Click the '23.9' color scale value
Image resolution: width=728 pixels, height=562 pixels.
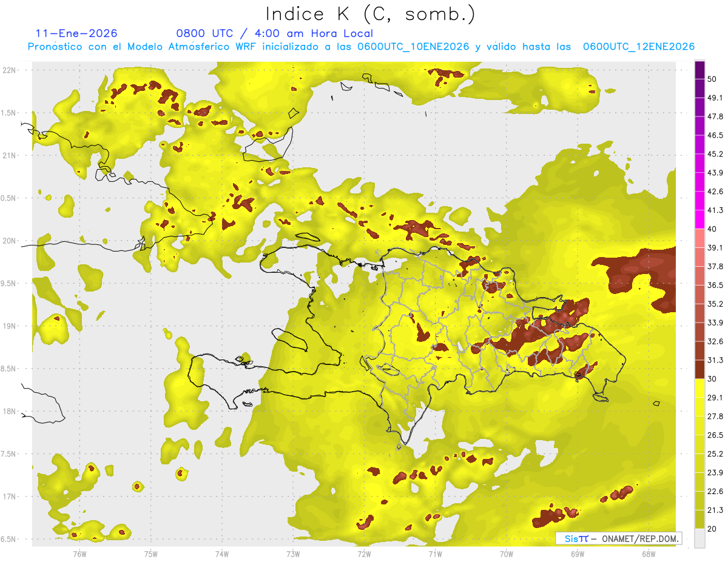tap(715, 473)
